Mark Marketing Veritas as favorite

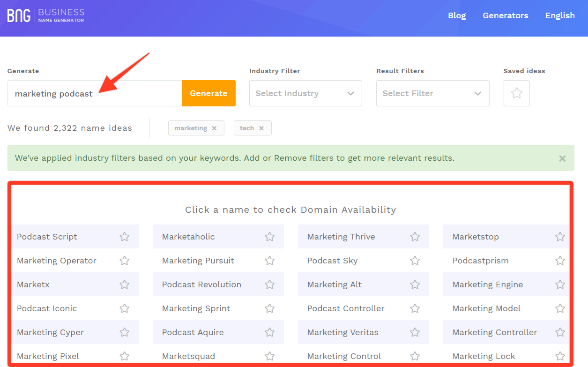point(415,332)
